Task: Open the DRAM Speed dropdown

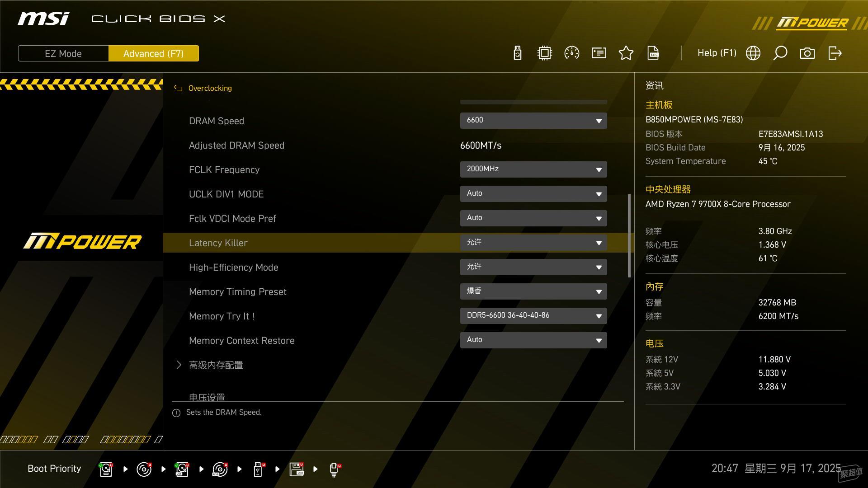Action: click(x=533, y=121)
